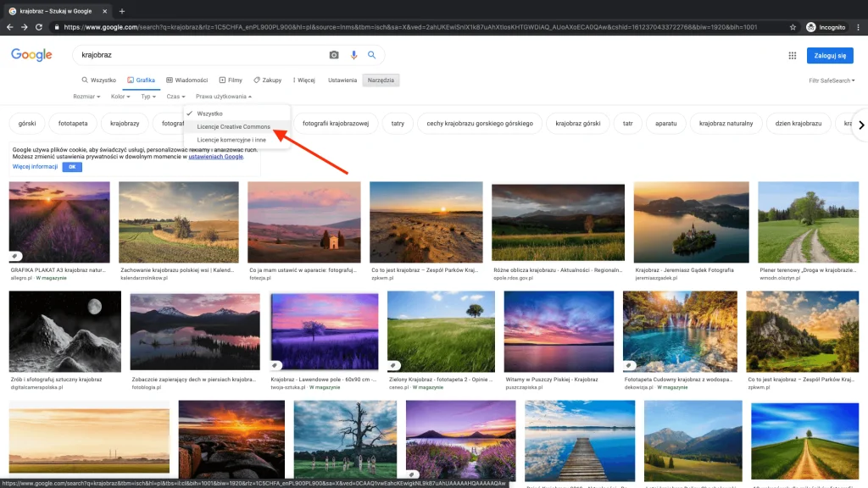The width and height of the screenshot is (868, 488).
Task: Select the checked Wszystko license option
Action: click(209, 114)
